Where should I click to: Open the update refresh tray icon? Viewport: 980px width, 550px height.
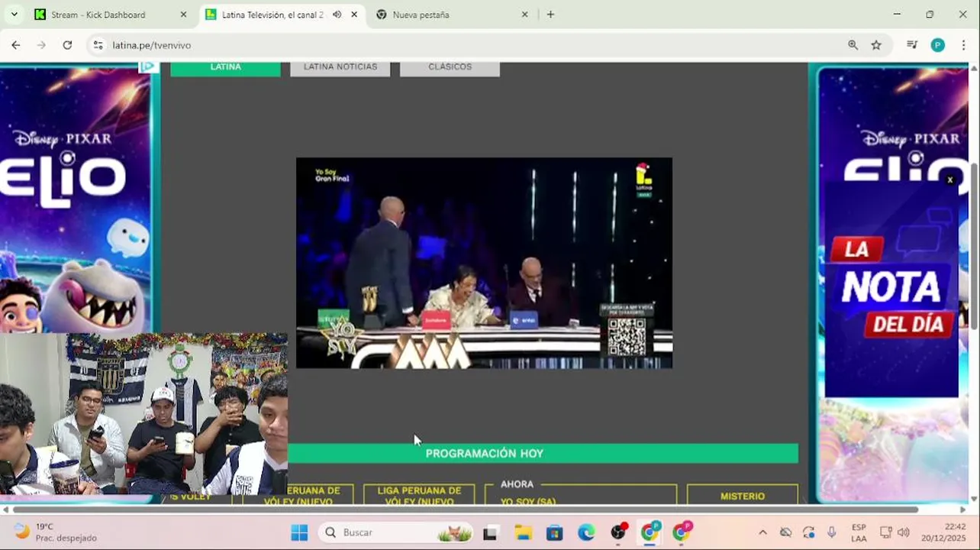tap(808, 532)
